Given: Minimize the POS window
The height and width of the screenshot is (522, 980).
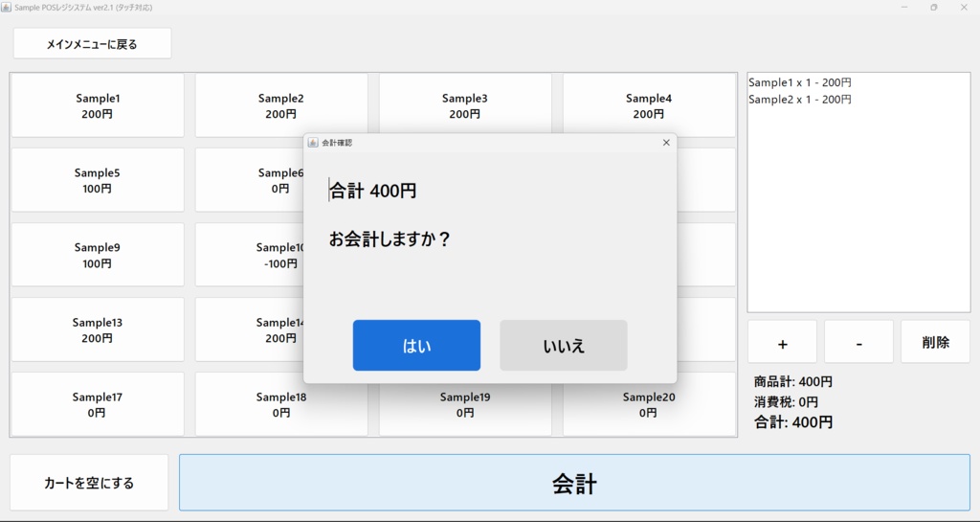Looking at the screenshot, I should tap(904, 8).
